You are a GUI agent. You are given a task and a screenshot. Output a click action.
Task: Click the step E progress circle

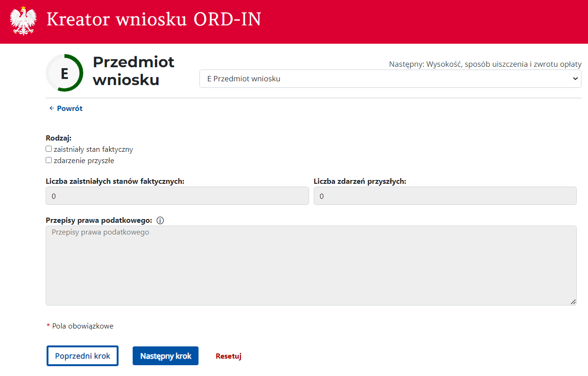(x=64, y=73)
